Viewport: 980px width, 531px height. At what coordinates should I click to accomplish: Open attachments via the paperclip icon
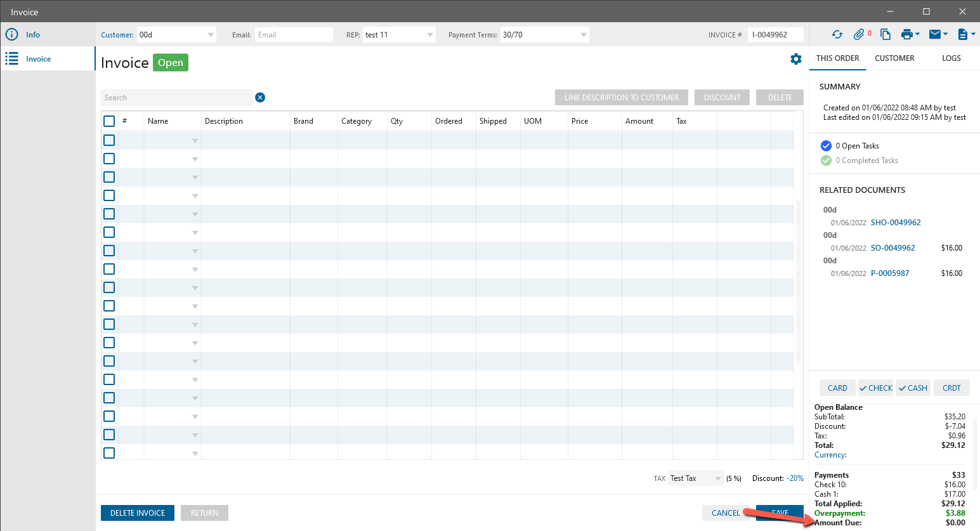[x=859, y=34]
